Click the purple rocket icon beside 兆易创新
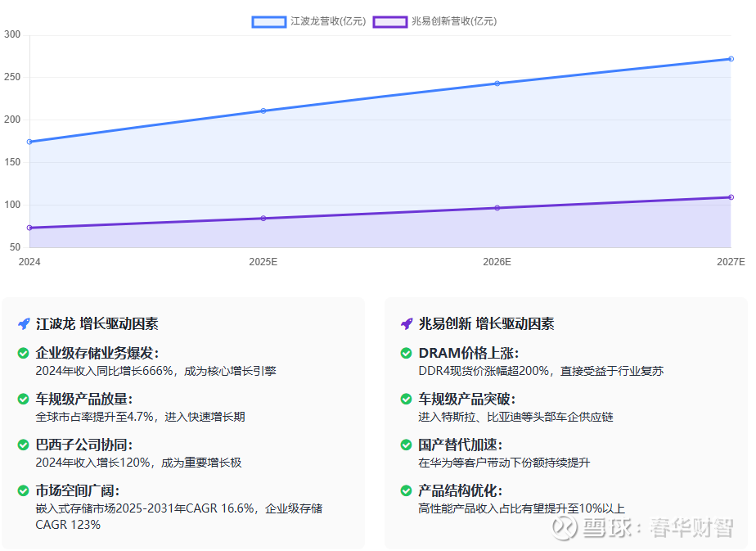Viewport: 756px width, 551px height. click(407, 324)
